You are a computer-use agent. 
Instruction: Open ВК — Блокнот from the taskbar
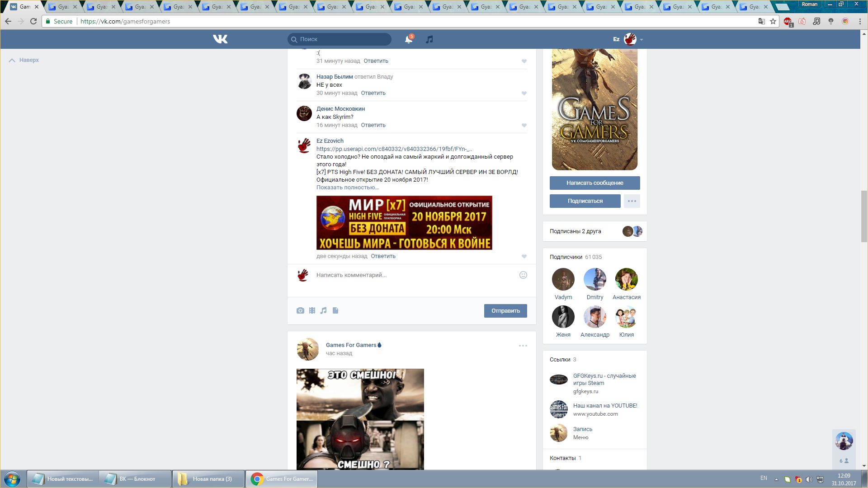(x=135, y=479)
